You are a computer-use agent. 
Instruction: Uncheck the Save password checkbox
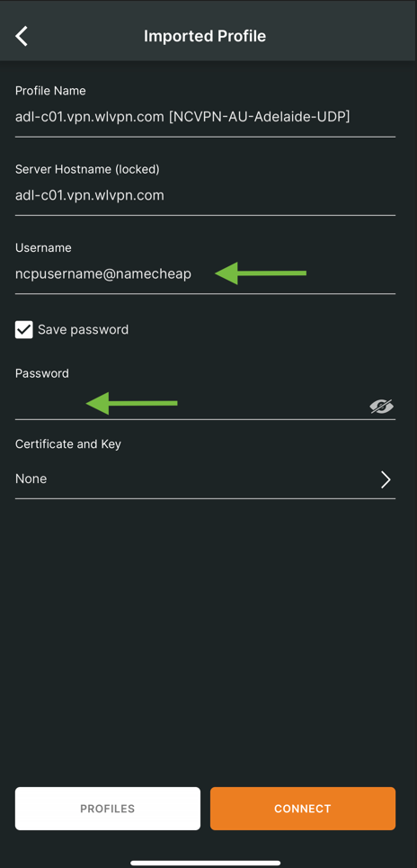tap(23, 330)
